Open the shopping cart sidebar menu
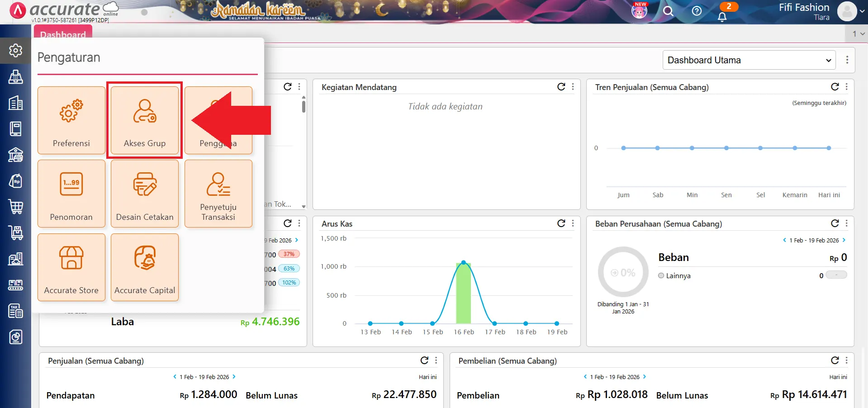 16,207
